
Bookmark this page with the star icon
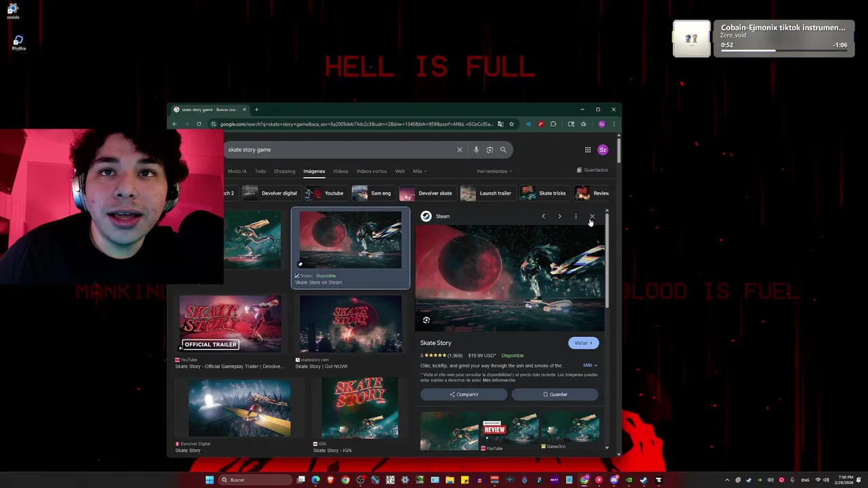pos(511,124)
